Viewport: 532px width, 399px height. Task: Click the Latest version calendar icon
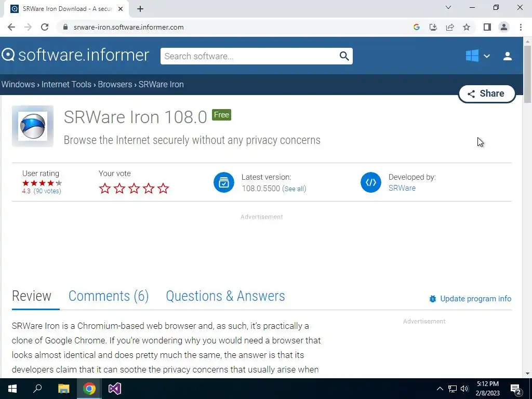pyautogui.click(x=224, y=182)
